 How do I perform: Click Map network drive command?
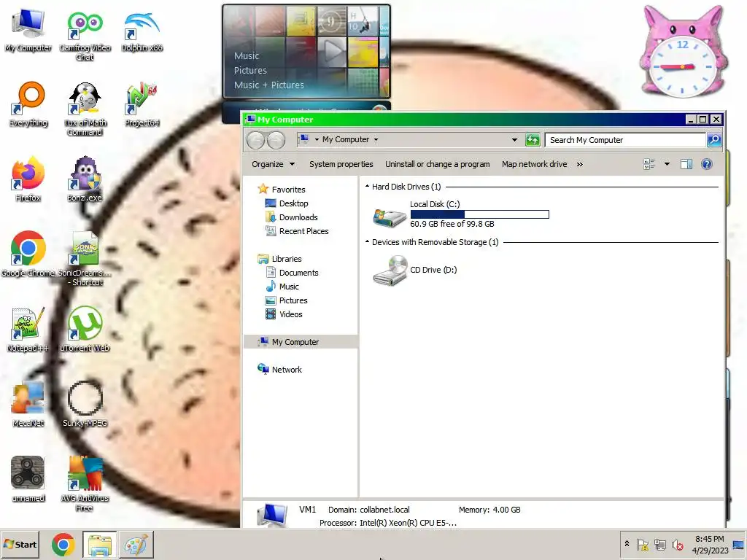coord(534,164)
